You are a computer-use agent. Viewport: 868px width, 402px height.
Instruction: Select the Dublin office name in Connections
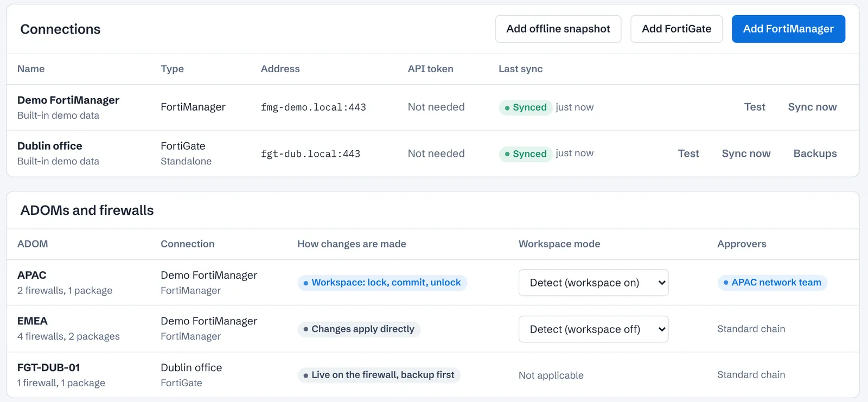point(50,146)
